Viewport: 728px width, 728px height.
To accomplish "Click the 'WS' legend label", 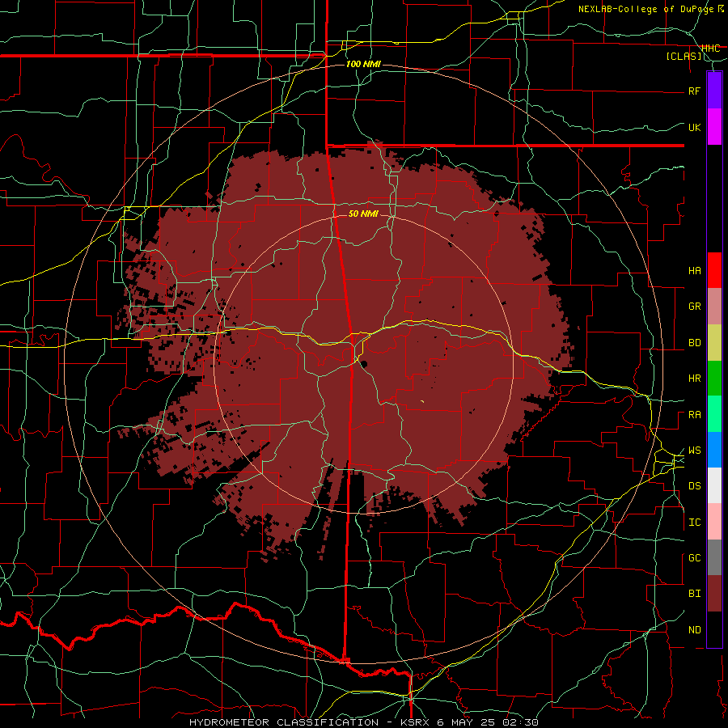I will [695, 451].
